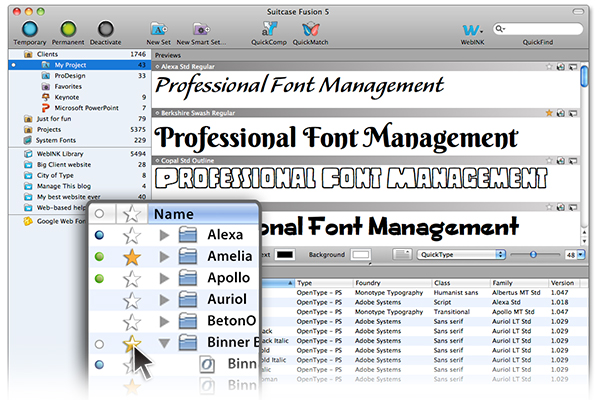Toggle the star on Berkshire Swash preview
Image resolution: width=600 pixels, height=400 pixels.
pos(549,114)
